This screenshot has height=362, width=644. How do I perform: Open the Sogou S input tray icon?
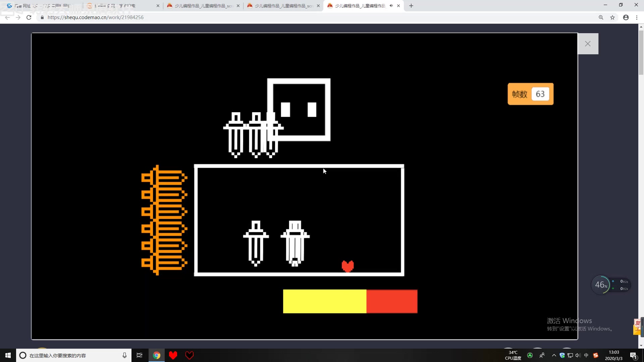coord(596,355)
